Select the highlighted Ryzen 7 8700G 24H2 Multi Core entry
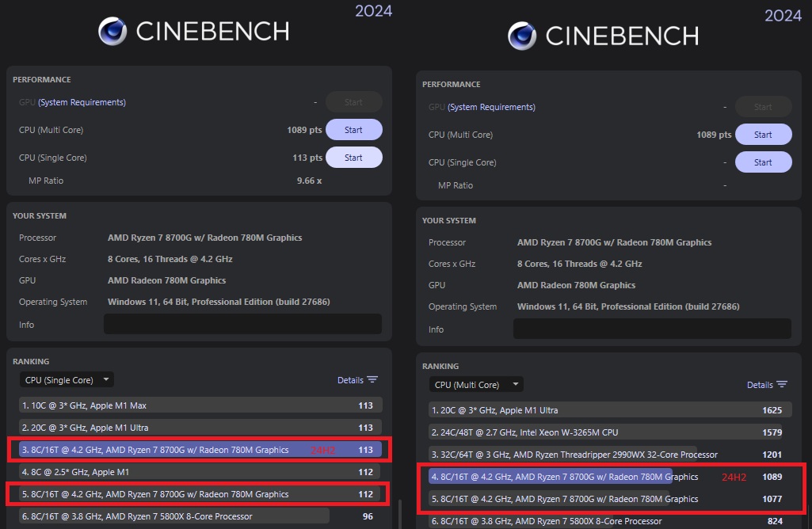 click(x=608, y=477)
